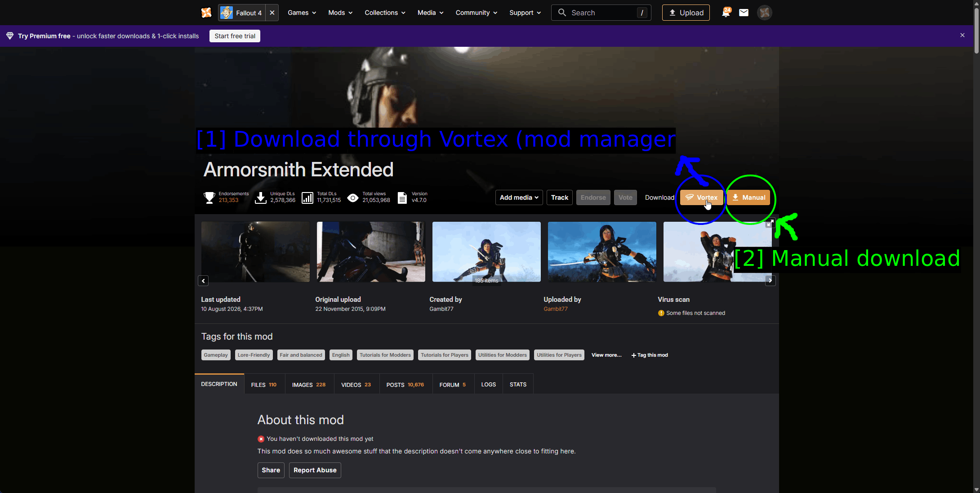
Task: Click the slash shortcut key icon
Action: [x=642, y=13]
